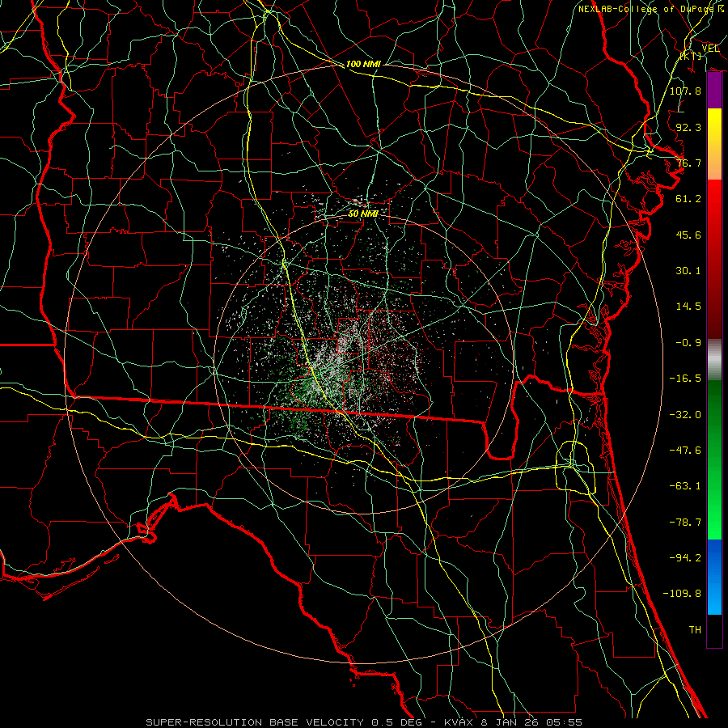
Task: Select the -47.6 velocity scale value
Action: pyautogui.click(x=685, y=451)
